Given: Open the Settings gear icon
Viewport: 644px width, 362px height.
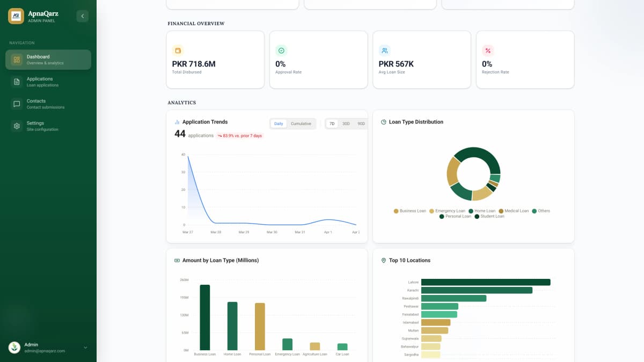Looking at the screenshot, I should coord(17,126).
